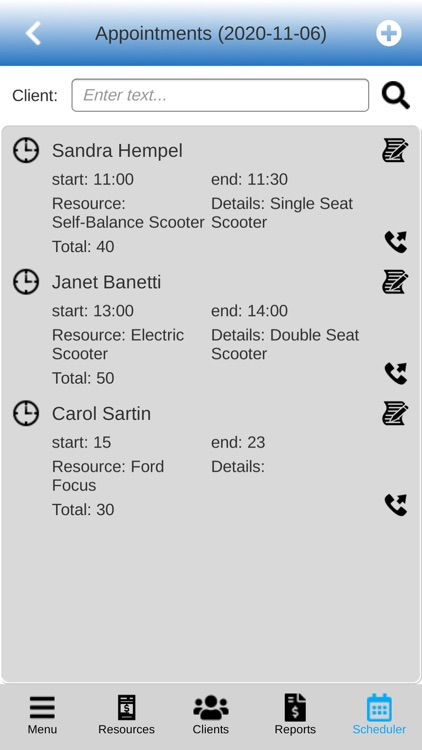Click clock icon beside Sandra Hempel
The width and height of the screenshot is (422, 750).
(26, 151)
